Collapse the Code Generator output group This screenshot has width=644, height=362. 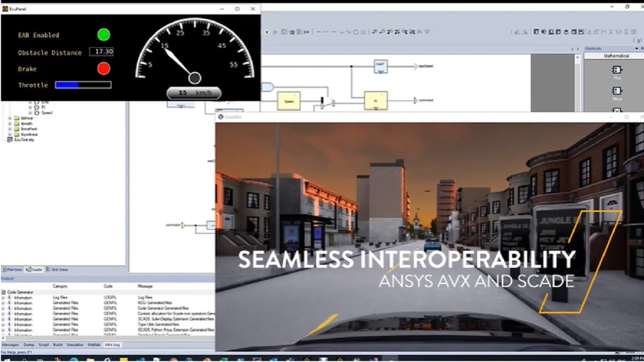point(3,292)
